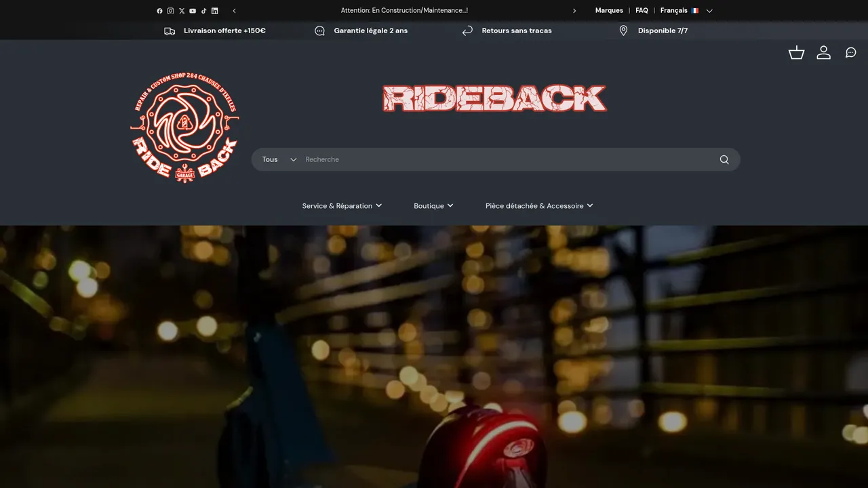Click the location pin icon

(623, 31)
